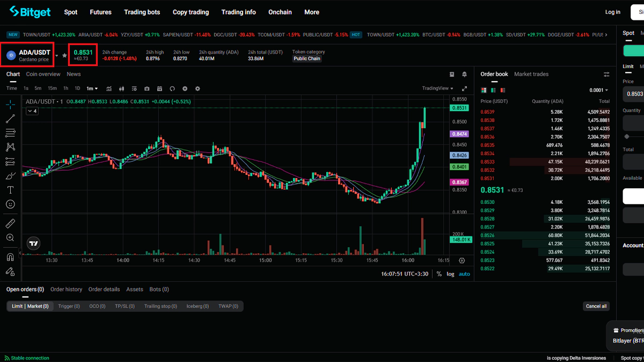Screen dimensions: 644x362
Task: Open the 1m interval dropdown
Action: 92,88
